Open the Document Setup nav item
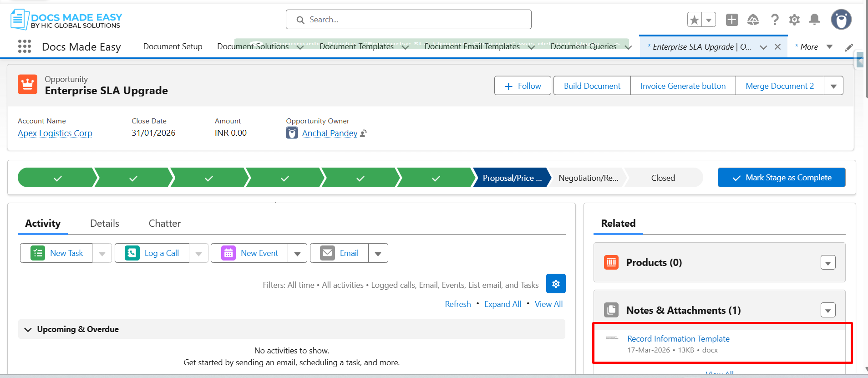Screen dimensions: 868x378 point(173,46)
